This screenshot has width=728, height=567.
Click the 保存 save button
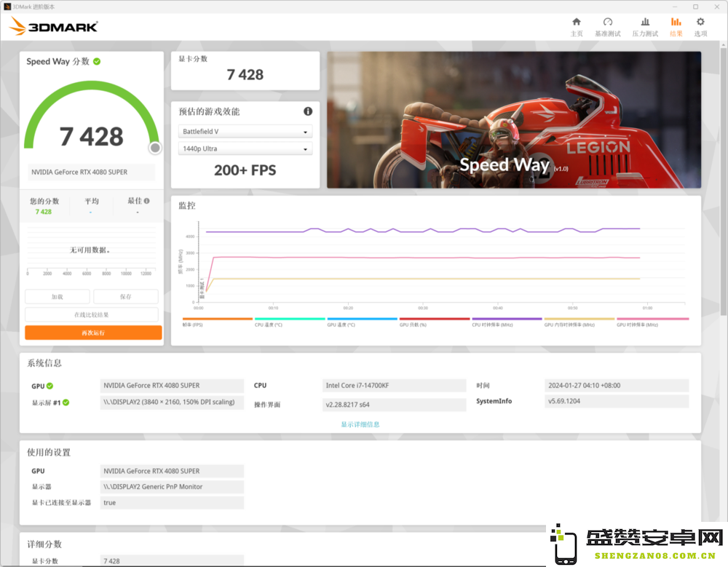126,296
